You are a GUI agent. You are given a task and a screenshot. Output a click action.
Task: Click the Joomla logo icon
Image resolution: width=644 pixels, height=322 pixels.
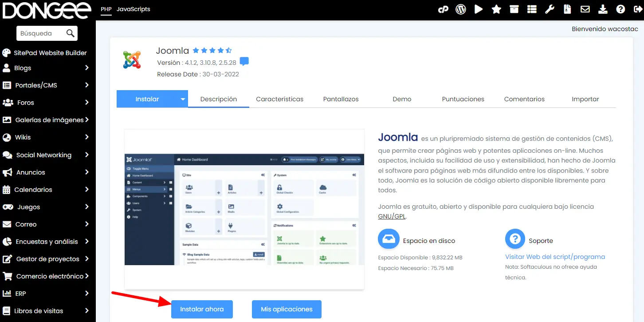click(x=132, y=60)
